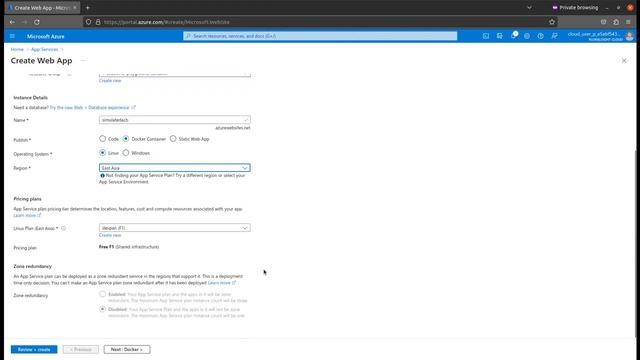Open a new browser tab with plus icon
The image size is (640, 360).
pos(87,8)
